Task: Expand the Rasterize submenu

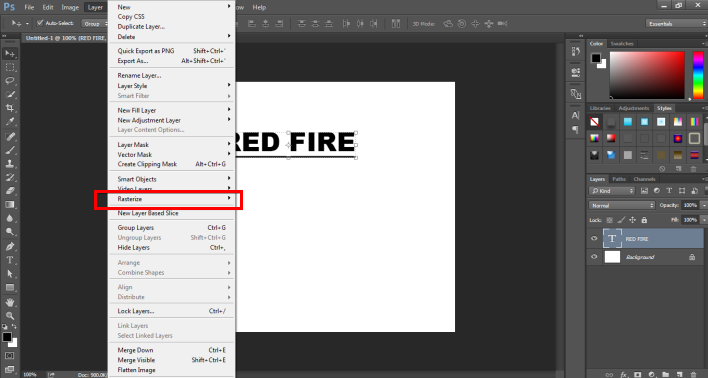Action: (172, 199)
